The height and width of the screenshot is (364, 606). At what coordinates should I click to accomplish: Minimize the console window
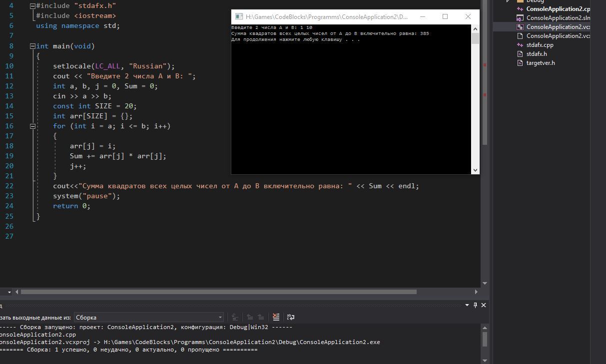pyautogui.click(x=423, y=16)
